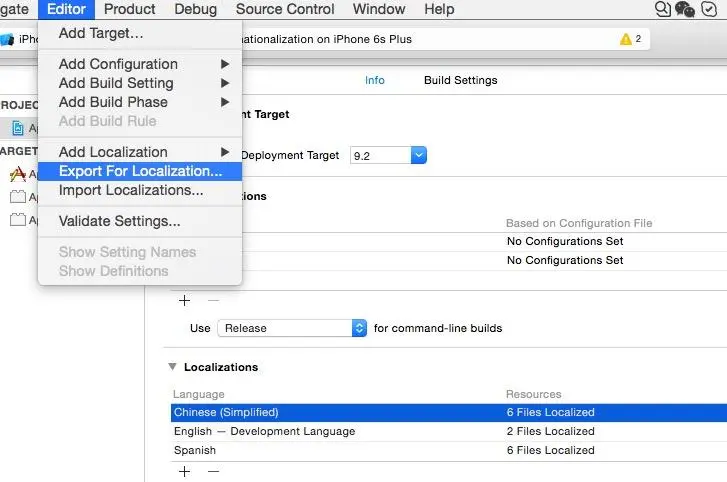Expand the Add Configuration submenu arrow

tap(225, 64)
